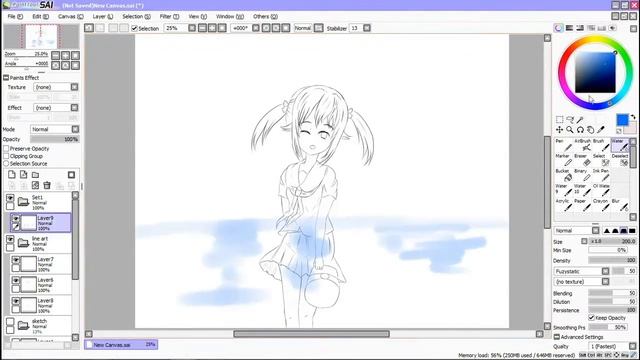Select Layer8 in layers list
The width and height of the screenshot is (640, 360).
[41, 305]
